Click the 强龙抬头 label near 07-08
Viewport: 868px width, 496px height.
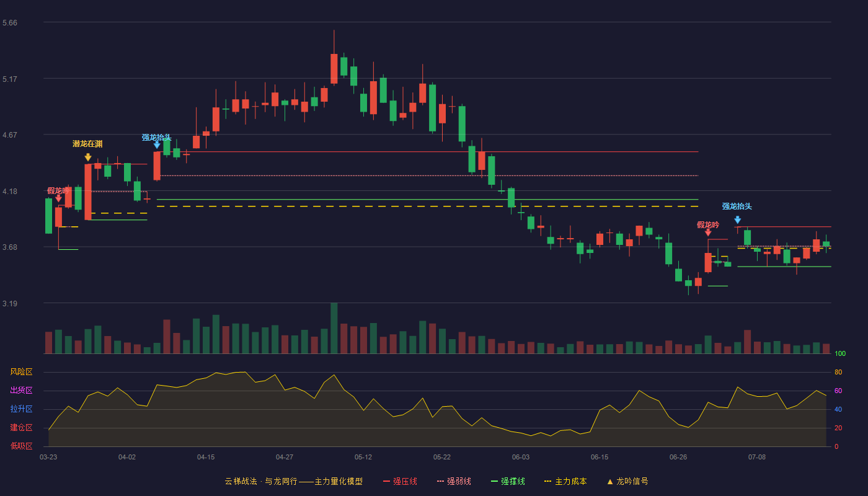737,206
